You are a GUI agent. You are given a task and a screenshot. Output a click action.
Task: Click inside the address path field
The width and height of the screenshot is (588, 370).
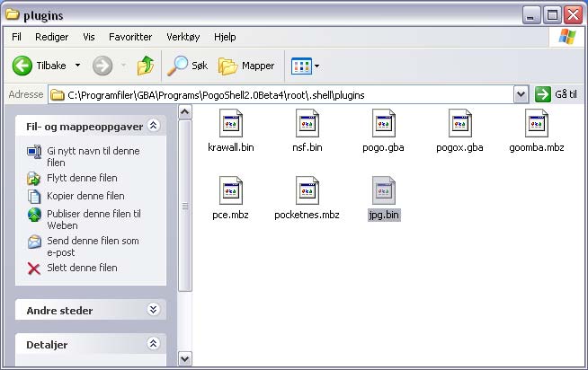pos(281,95)
